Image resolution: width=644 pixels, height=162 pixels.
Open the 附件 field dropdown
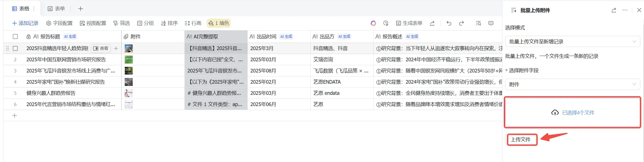pos(573,84)
